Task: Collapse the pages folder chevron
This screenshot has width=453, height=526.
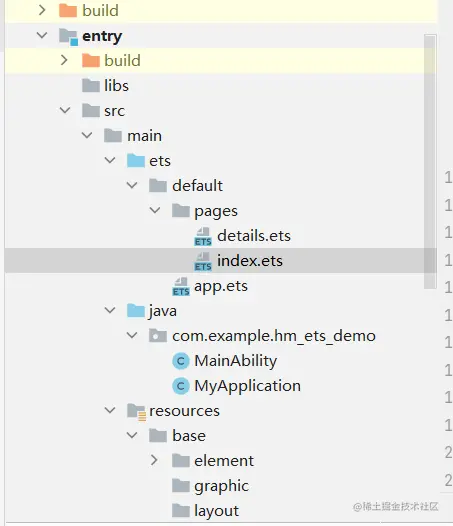Action: pos(155,210)
